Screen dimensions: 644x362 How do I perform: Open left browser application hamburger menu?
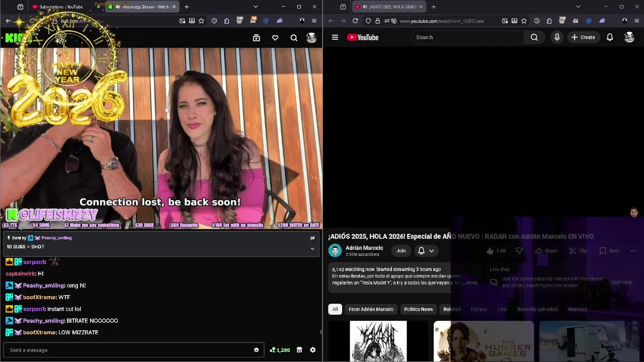314,21
